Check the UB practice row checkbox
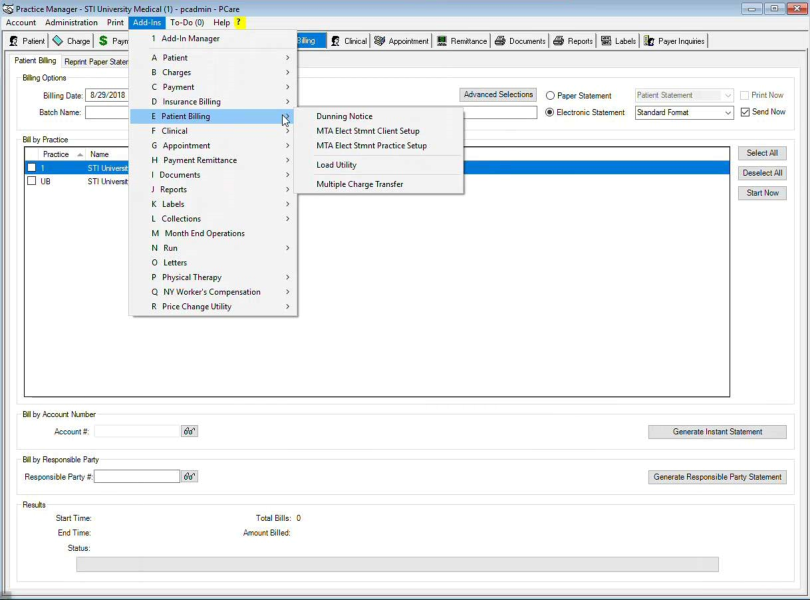This screenshot has width=810, height=600. pyautogui.click(x=32, y=182)
